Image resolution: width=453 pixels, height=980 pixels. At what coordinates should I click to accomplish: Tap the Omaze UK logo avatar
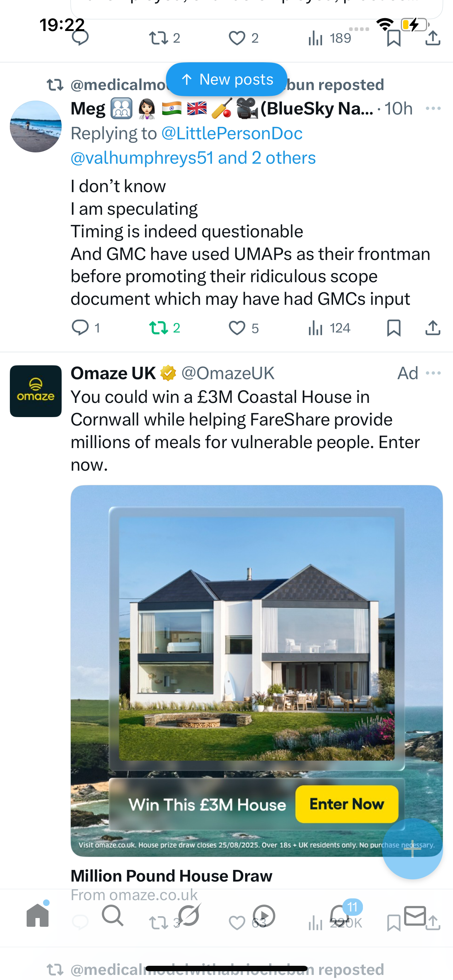point(36,391)
